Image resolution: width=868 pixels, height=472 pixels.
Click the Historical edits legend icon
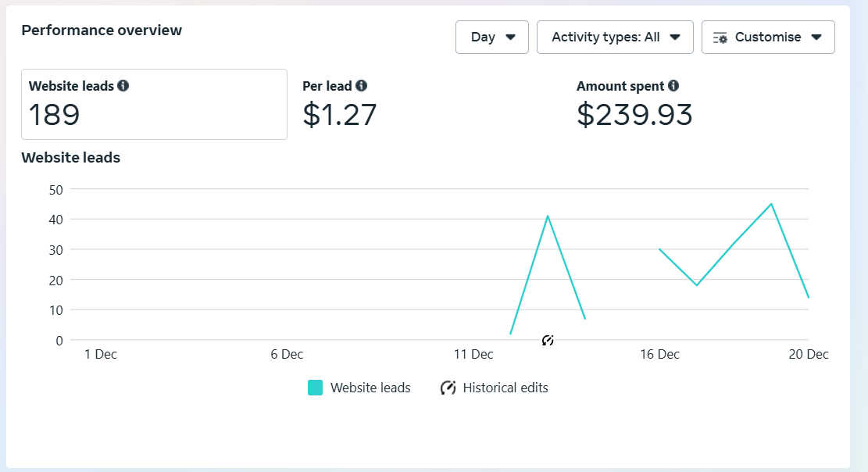448,388
